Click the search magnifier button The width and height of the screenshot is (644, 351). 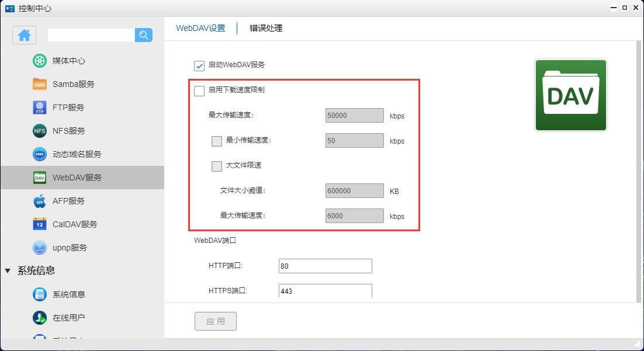[x=144, y=35]
